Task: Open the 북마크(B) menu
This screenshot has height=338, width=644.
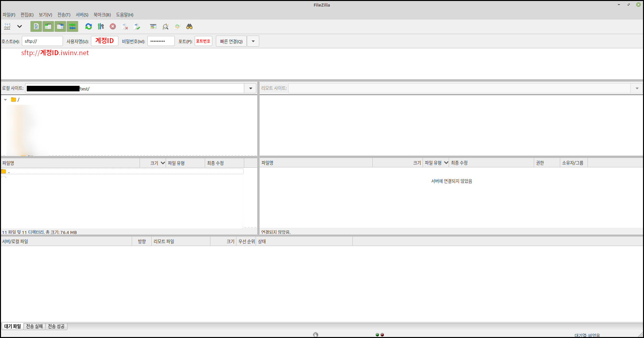Action: point(102,15)
